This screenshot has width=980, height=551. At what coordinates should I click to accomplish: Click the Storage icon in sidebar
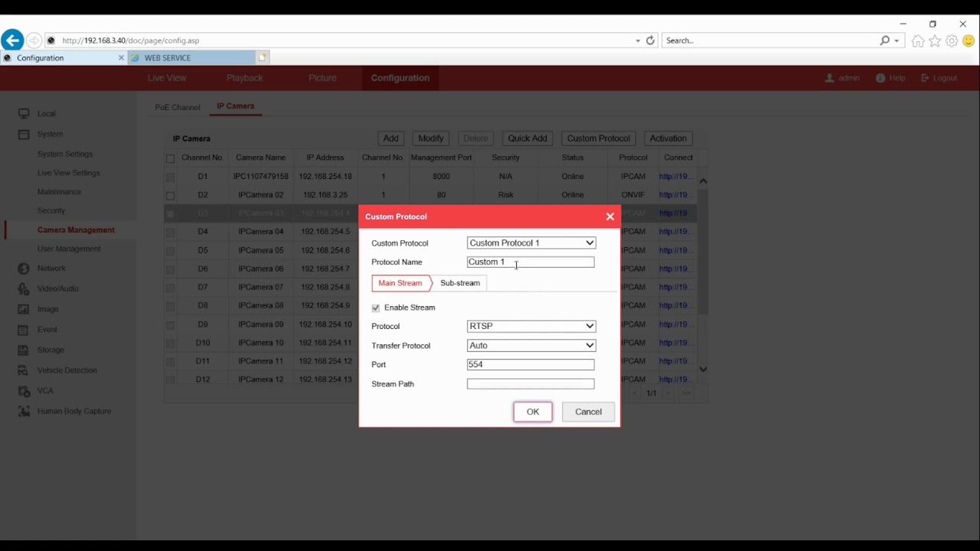coord(24,350)
